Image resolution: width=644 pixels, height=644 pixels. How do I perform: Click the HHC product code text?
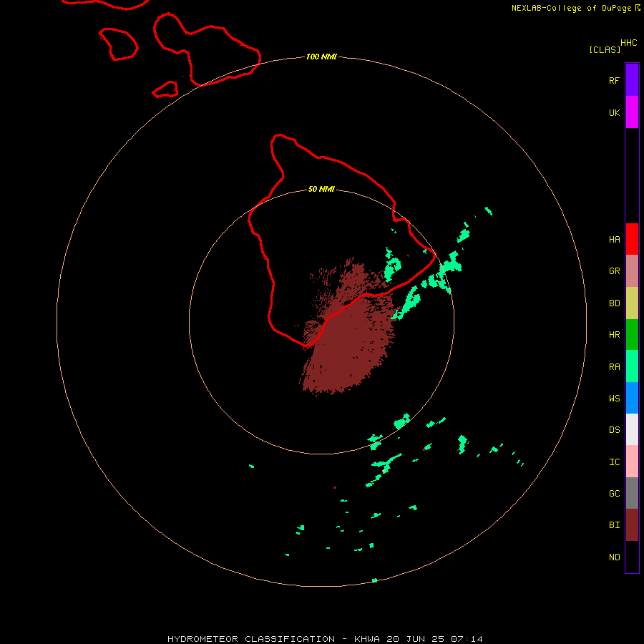click(x=629, y=43)
